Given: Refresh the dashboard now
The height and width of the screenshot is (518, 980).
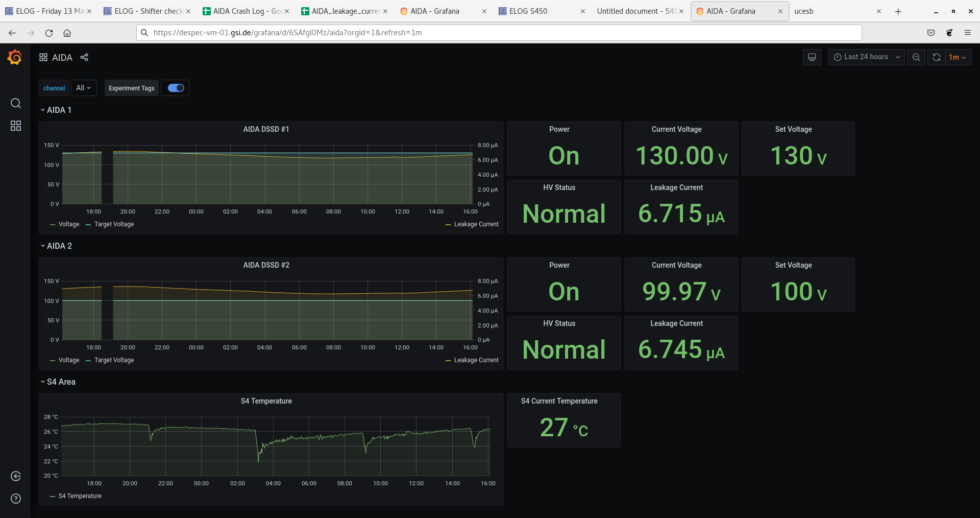Looking at the screenshot, I should pos(936,57).
